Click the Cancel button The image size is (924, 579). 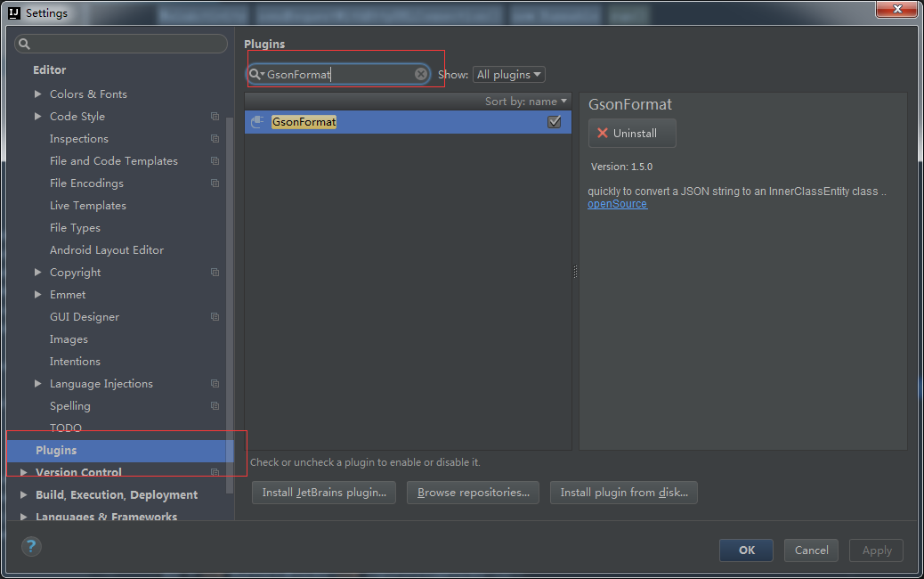[x=811, y=550]
